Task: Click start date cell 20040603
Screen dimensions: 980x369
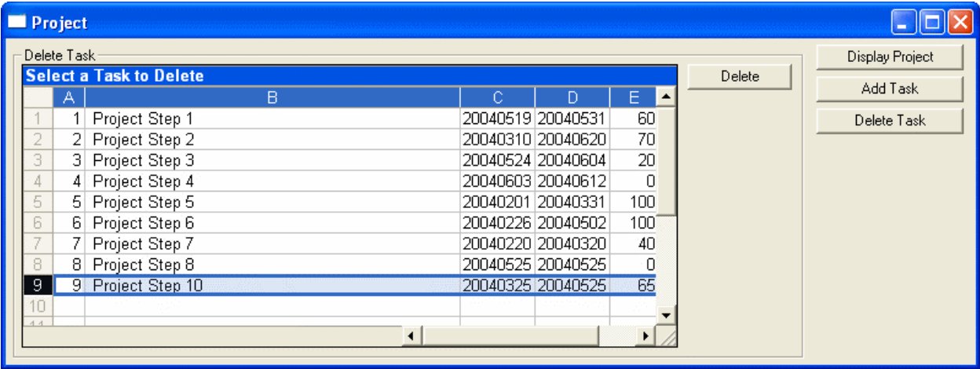Action: pos(497,181)
